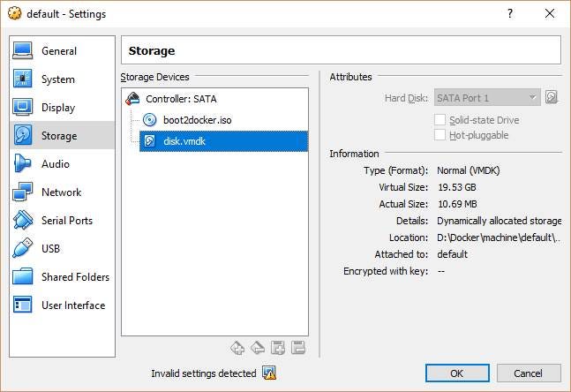The image size is (571, 392).
Task: Click the Actual Size value 10.69 MB
Action: tap(457, 204)
